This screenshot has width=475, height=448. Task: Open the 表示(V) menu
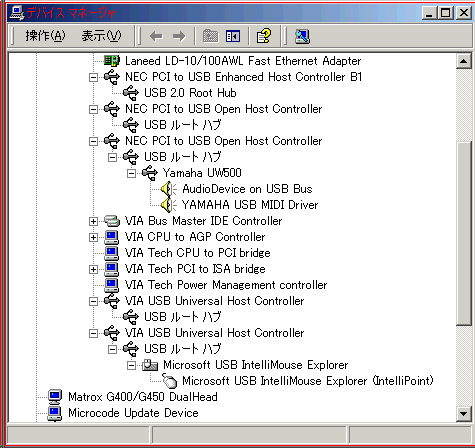101,36
